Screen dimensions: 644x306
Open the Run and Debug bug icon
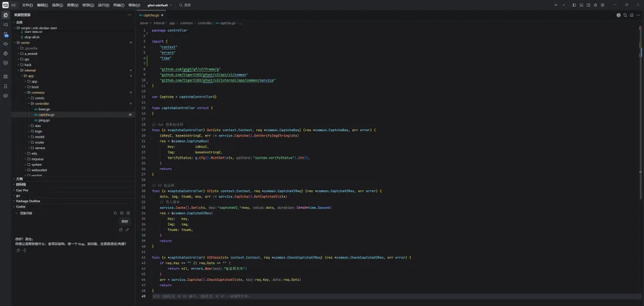(5, 54)
